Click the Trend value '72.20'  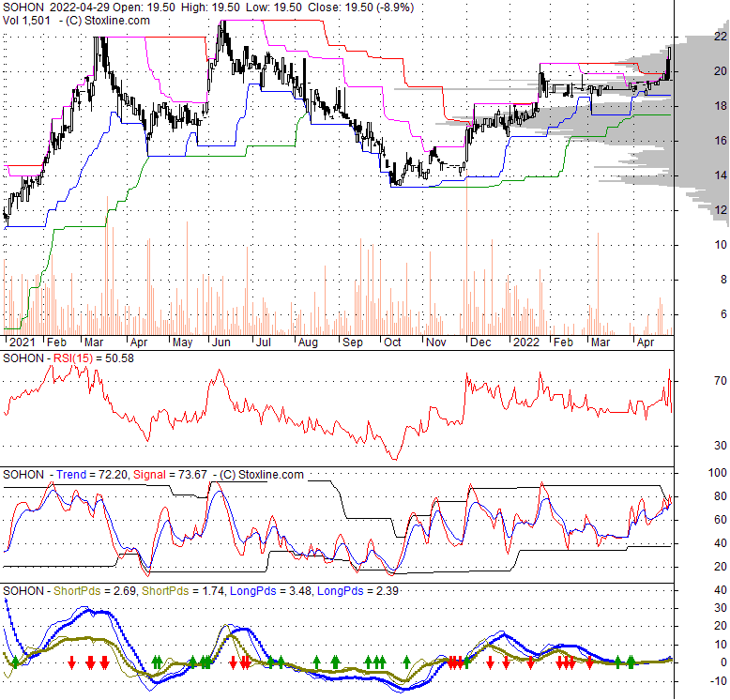click(114, 475)
